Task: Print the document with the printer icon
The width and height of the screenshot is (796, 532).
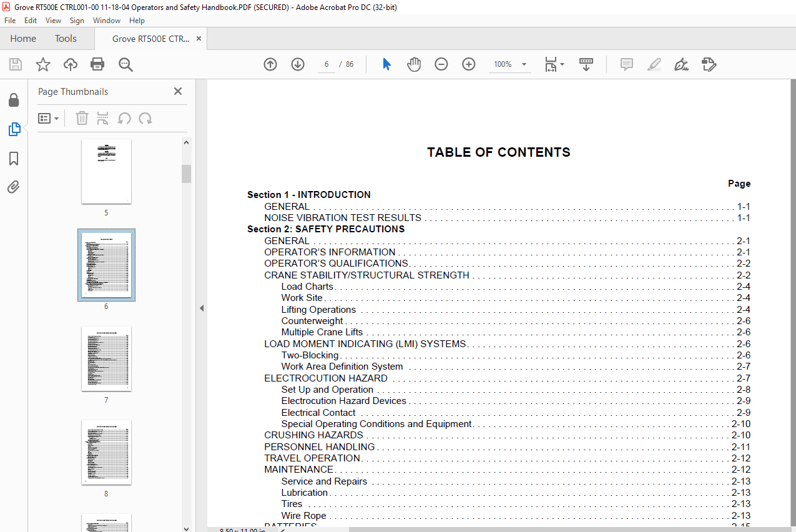Action: [x=97, y=64]
